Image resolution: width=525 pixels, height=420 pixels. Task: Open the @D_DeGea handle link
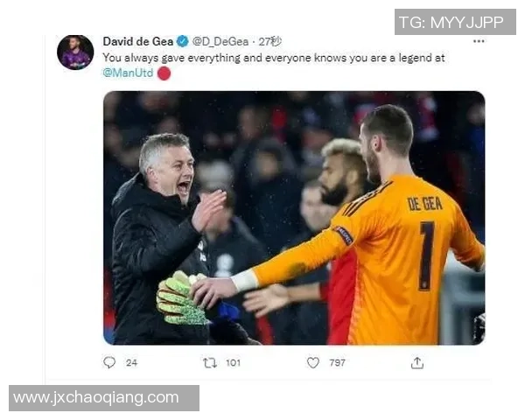click(x=220, y=41)
